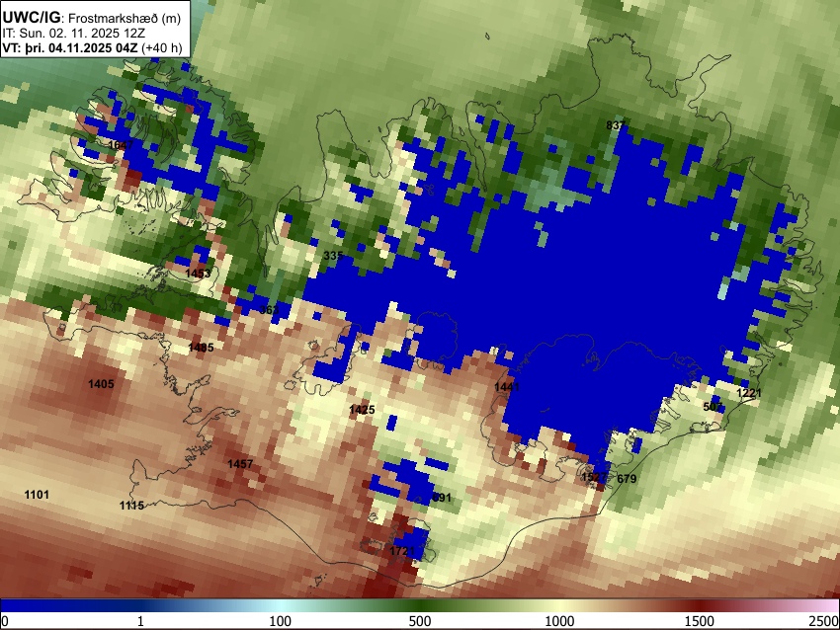Click the map value 1101
The width and height of the screenshot is (840, 630).
37,495
